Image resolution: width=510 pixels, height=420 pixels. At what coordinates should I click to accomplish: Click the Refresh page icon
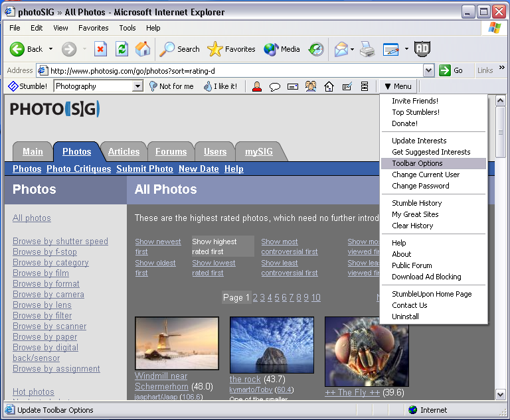click(x=122, y=49)
